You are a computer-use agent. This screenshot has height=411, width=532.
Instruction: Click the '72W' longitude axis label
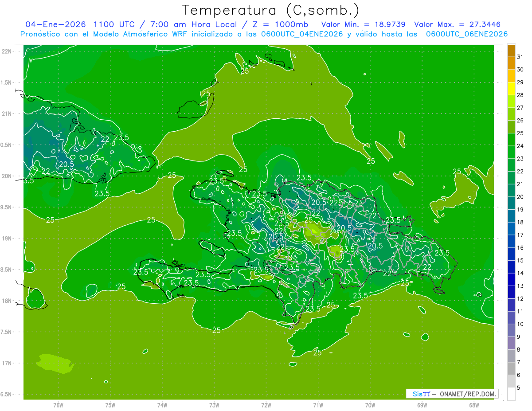266,405
